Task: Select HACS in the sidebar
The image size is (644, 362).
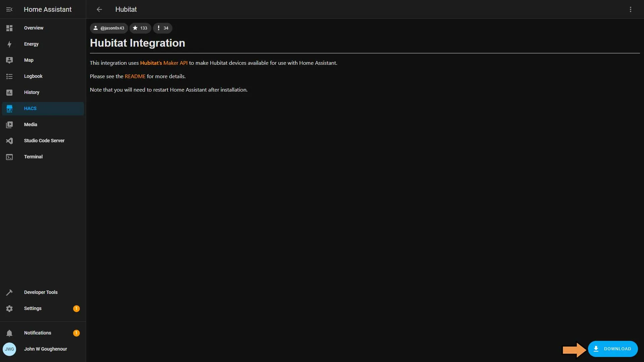Action: click(x=43, y=109)
